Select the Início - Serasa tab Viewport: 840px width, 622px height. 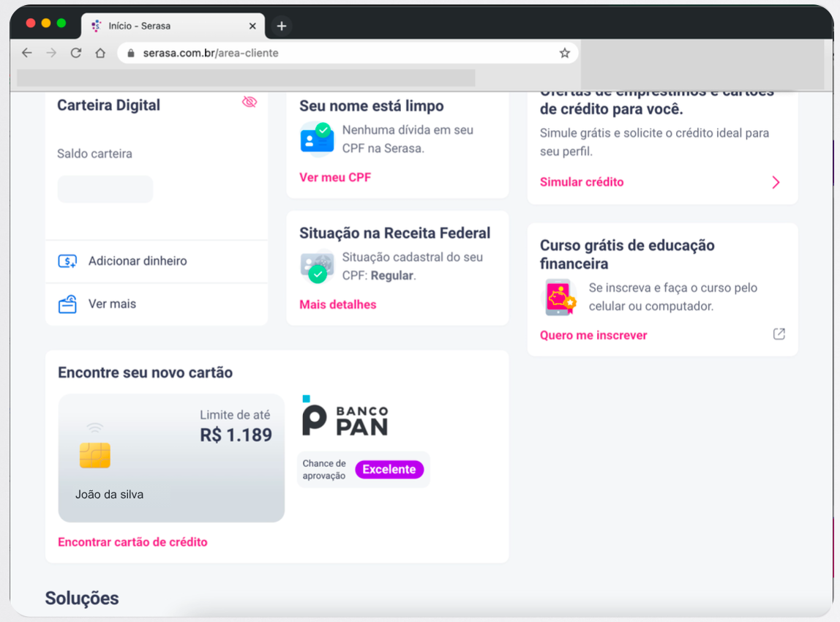173,26
